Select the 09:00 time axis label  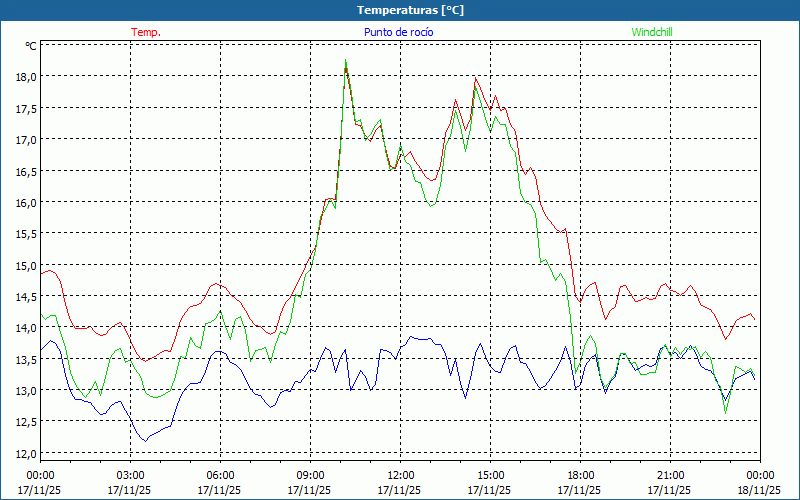[x=311, y=475]
